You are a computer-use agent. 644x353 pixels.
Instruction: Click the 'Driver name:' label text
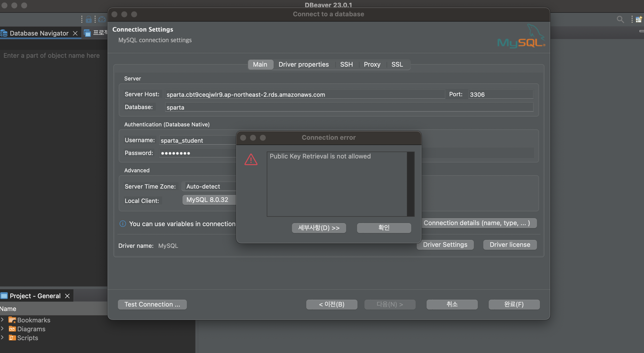pyautogui.click(x=136, y=246)
